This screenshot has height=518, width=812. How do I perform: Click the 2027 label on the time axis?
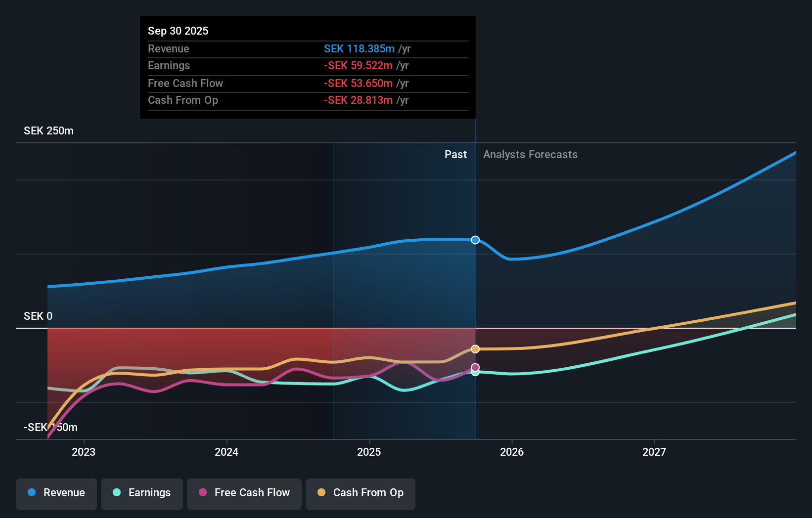(x=654, y=452)
